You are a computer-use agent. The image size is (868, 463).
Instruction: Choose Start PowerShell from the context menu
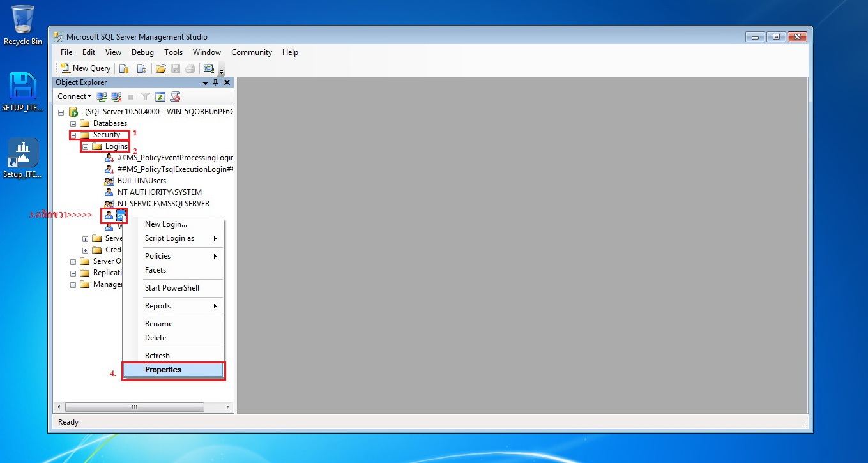pyautogui.click(x=173, y=288)
